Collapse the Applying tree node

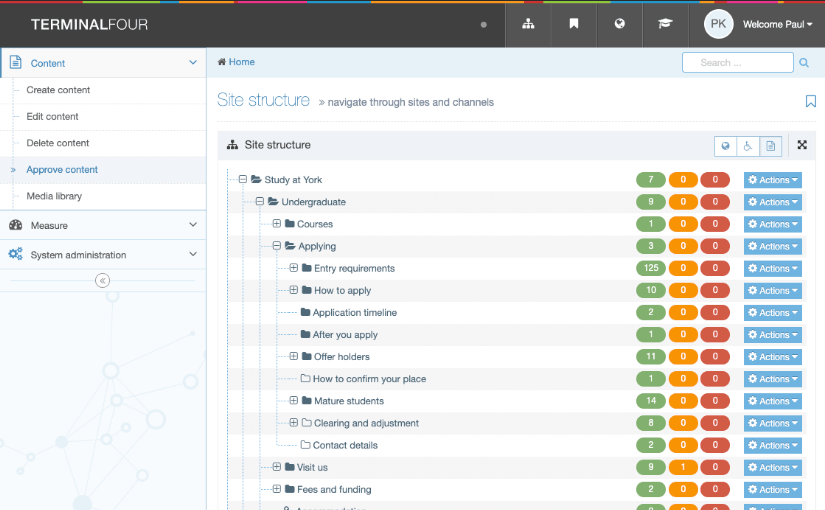click(277, 246)
